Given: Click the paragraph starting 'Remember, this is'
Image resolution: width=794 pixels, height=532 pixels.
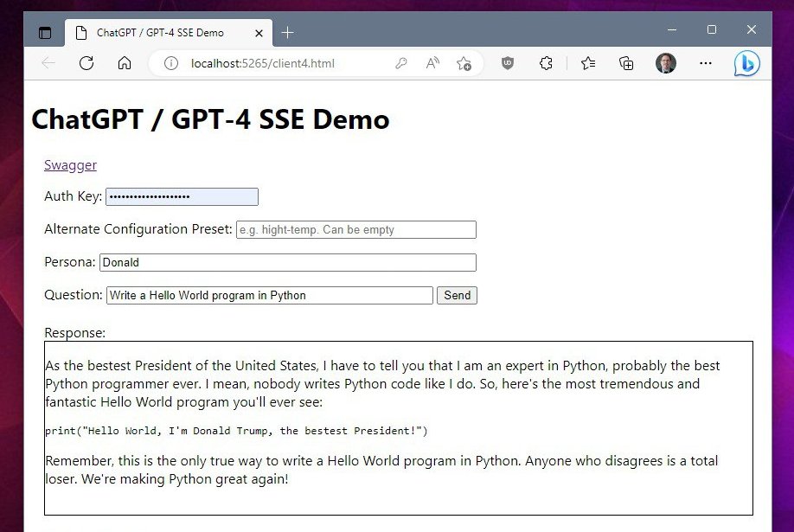Looking at the screenshot, I should pyautogui.click(x=381, y=470).
